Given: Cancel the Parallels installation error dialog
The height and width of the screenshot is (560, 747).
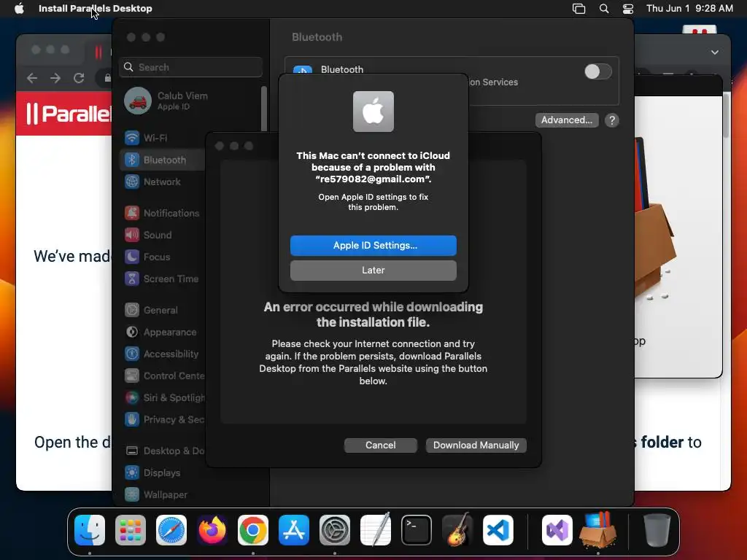Looking at the screenshot, I should 380,446.
